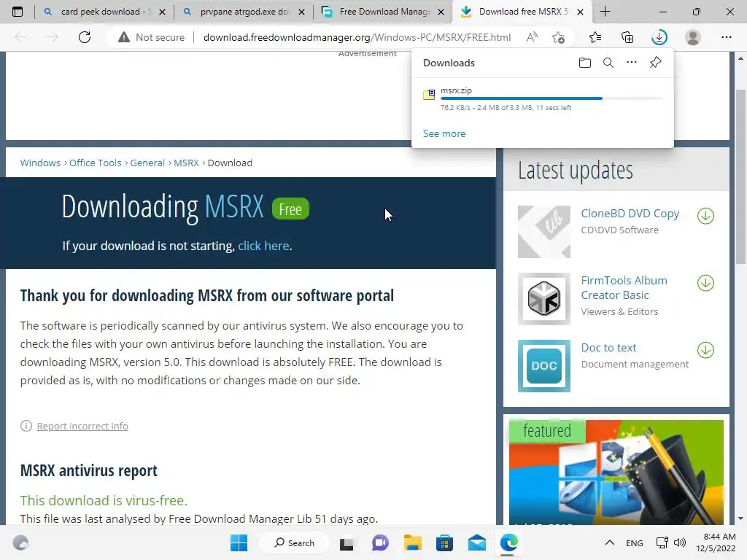Open the downloads folder icon
747x560 pixels.
585,63
